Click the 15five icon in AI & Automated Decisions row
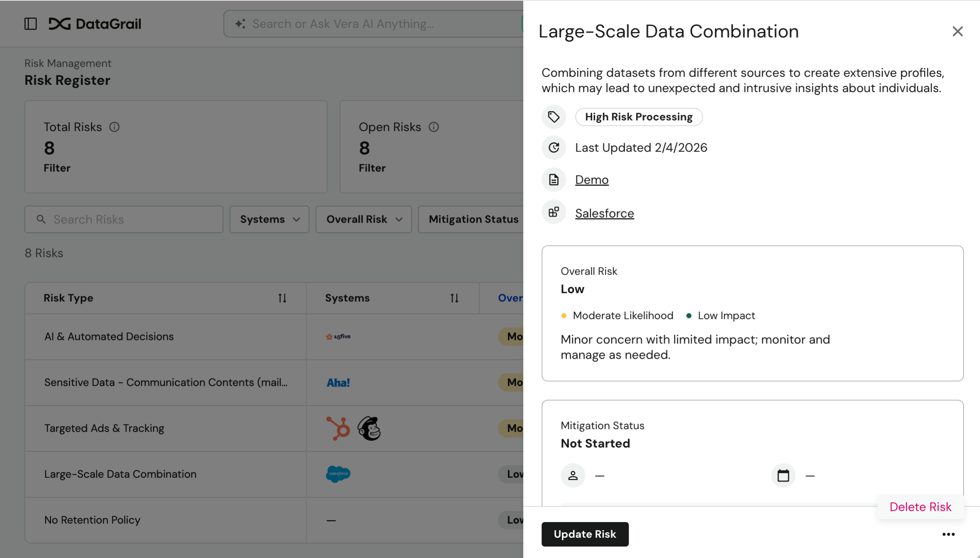The height and width of the screenshot is (558, 980). pyautogui.click(x=338, y=337)
